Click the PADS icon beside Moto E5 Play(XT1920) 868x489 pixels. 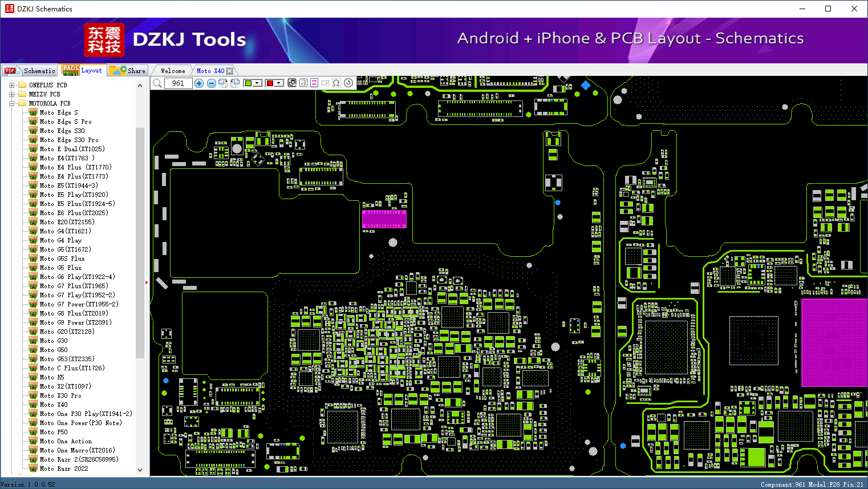(33, 195)
